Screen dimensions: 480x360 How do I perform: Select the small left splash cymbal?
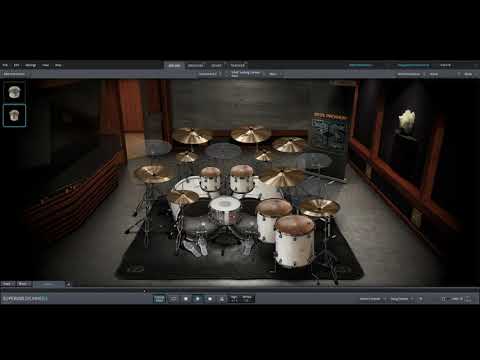[186, 157]
